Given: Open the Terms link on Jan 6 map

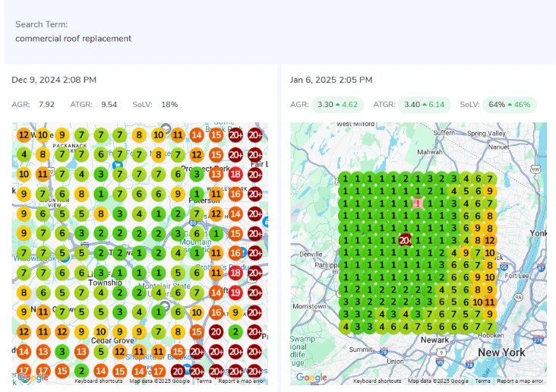Looking at the screenshot, I should (483, 381).
